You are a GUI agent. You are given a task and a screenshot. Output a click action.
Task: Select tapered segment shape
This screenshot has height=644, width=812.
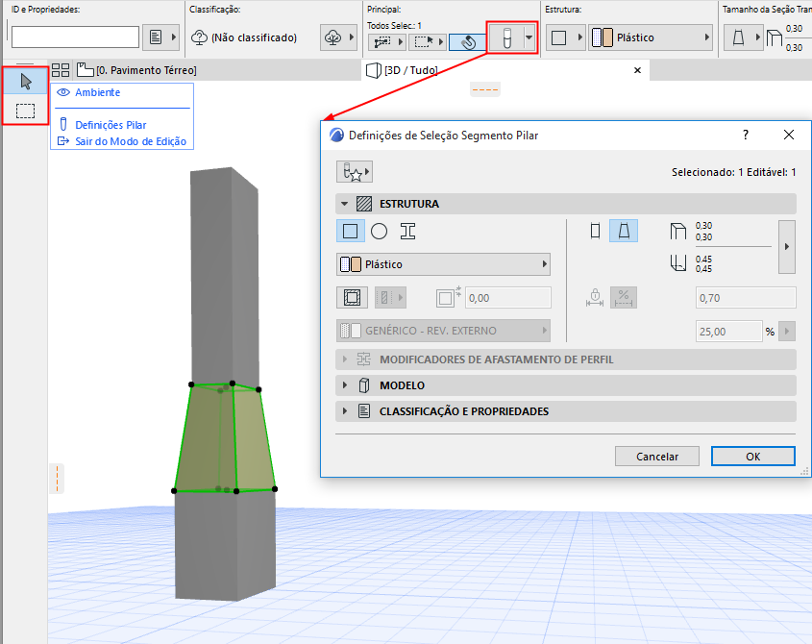[x=624, y=231]
